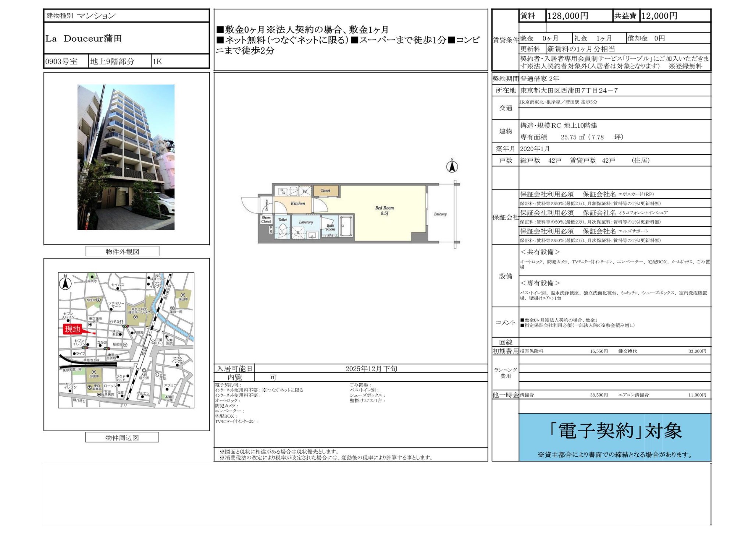The image size is (756, 535).
Task: Click the Lavatory washbasin sink icon
Action: (312, 235)
